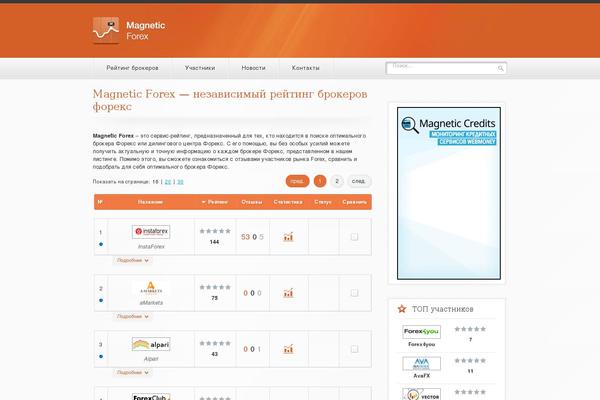Click the page title Magnetic Forex heading
This screenshot has height=400, width=600.
pos(230,100)
